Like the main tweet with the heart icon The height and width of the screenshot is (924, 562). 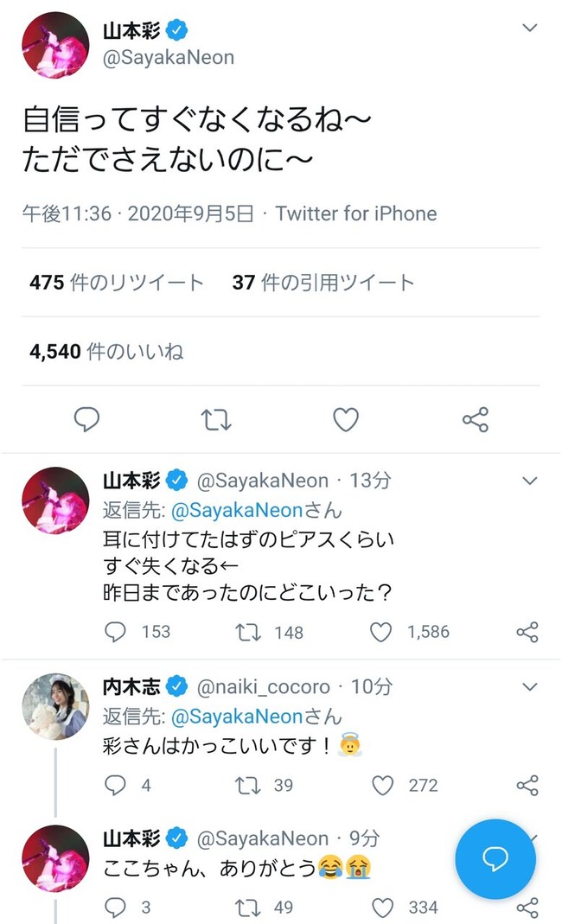coord(346,419)
